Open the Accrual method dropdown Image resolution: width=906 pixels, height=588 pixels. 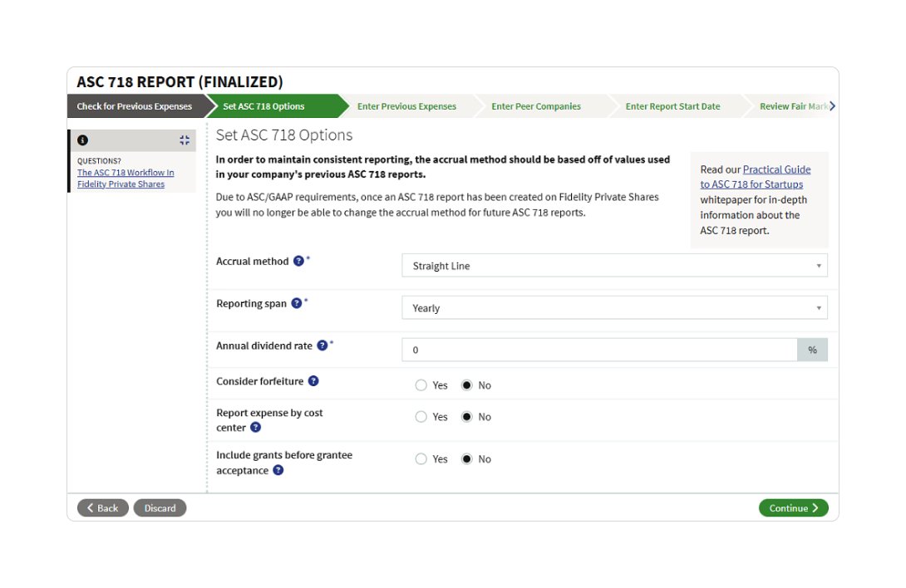click(x=614, y=266)
